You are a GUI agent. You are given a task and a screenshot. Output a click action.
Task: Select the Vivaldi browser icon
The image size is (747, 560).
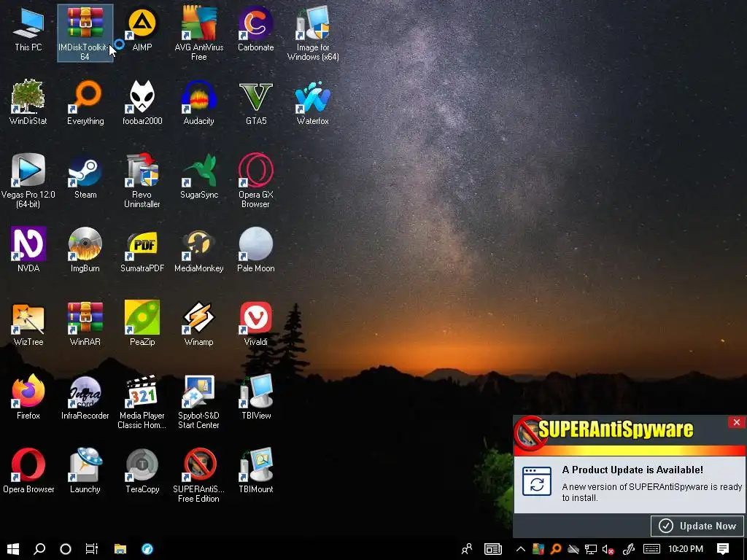256,324
